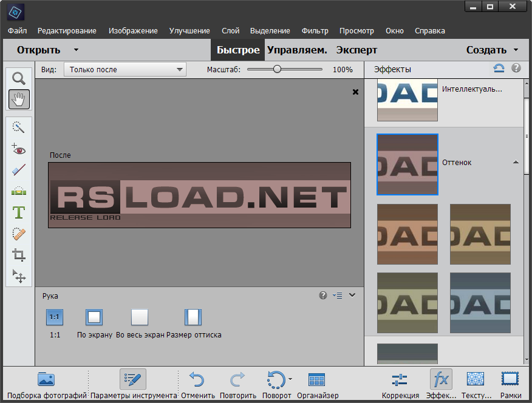Rotate the image (Поворот)
The width and height of the screenshot is (532, 403).
click(x=276, y=385)
